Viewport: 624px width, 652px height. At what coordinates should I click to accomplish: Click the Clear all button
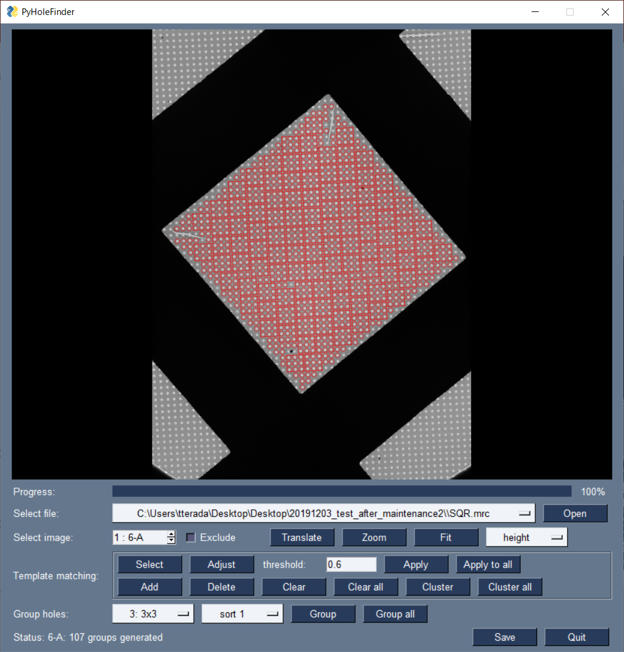point(366,587)
